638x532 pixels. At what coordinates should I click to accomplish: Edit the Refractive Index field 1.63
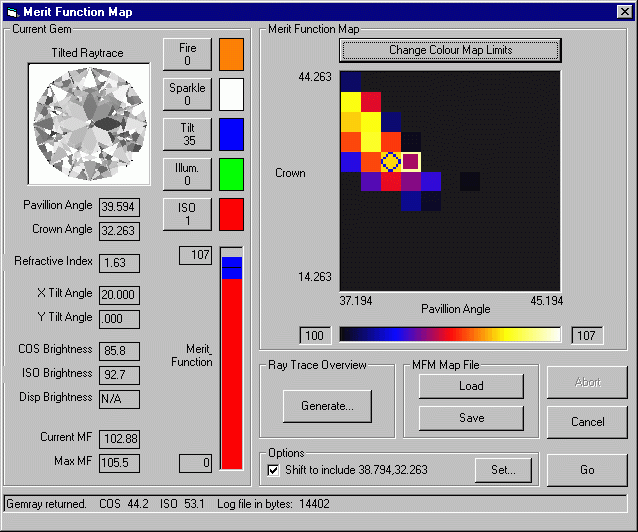[119, 263]
